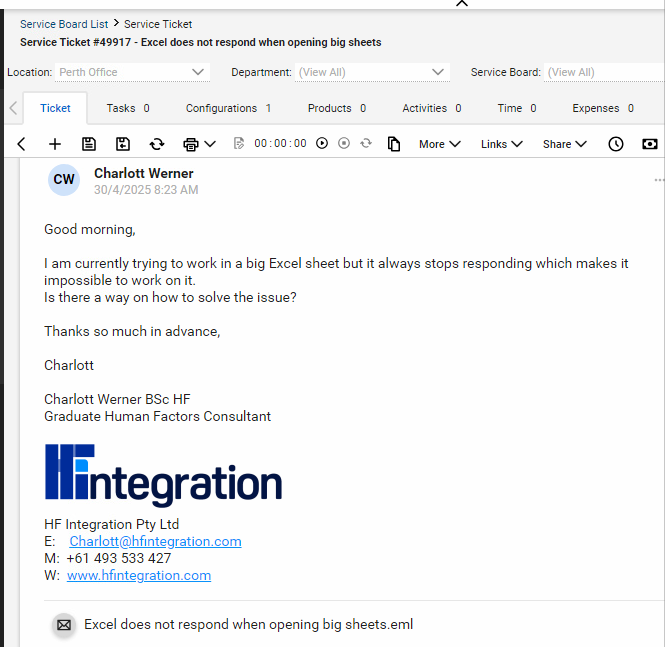Click the email attachment envelope icon
Image resolution: width=665 pixels, height=647 pixels.
pyautogui.click(x=64, y=625)
